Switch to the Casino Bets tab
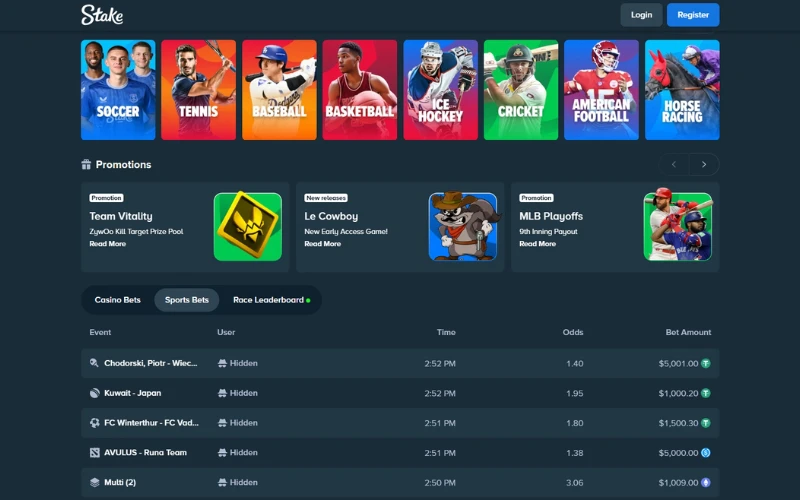800x500 pixels. tap(117, 300)
